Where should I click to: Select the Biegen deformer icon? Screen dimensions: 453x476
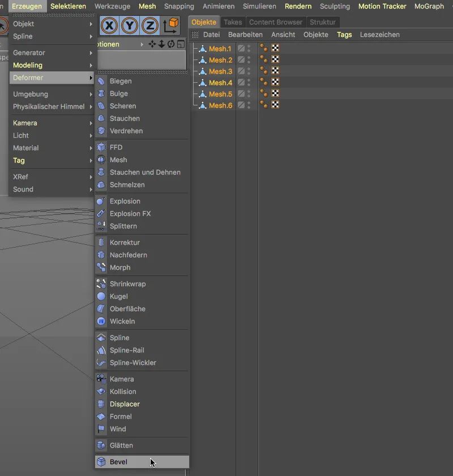101,81
